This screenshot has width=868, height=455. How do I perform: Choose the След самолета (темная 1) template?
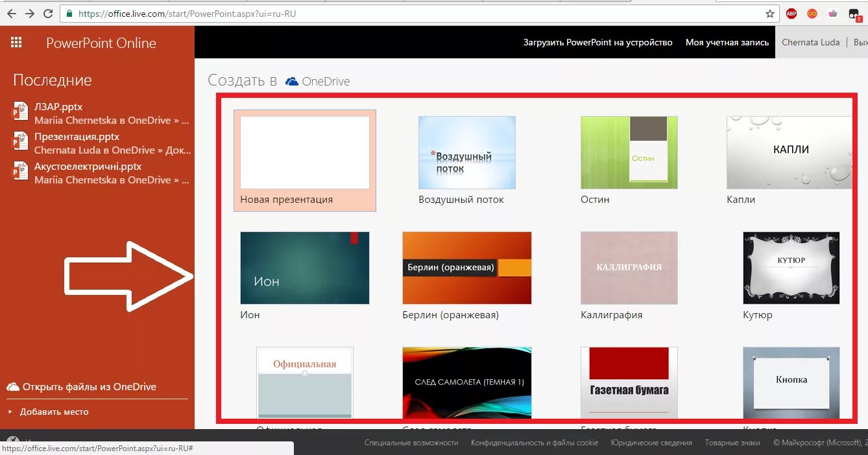point(467,382)
